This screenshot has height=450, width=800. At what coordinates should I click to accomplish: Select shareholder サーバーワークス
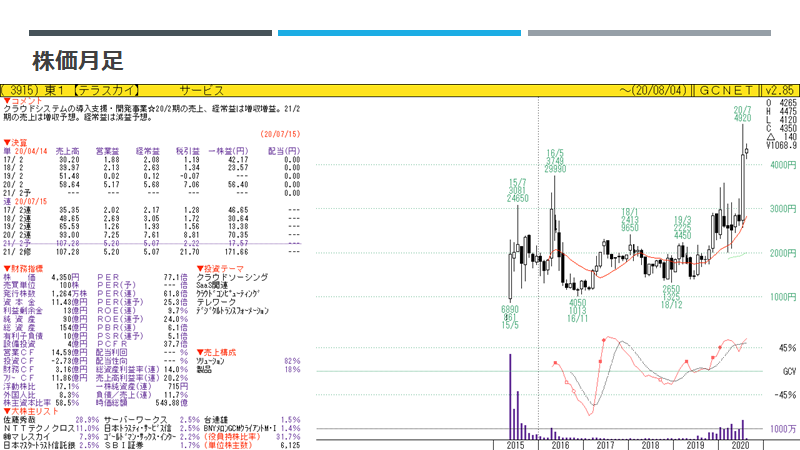(x=135, y=420)
